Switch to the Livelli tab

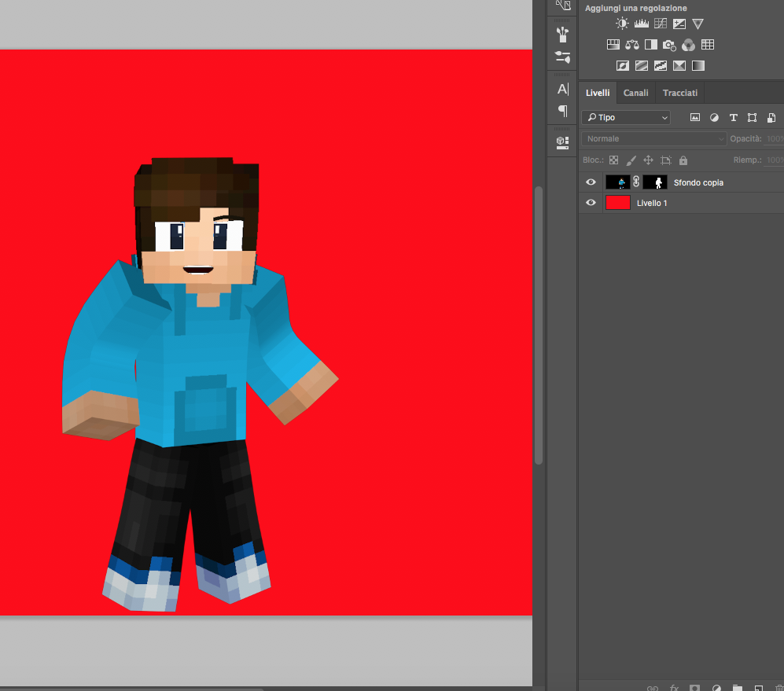[598, 93]
